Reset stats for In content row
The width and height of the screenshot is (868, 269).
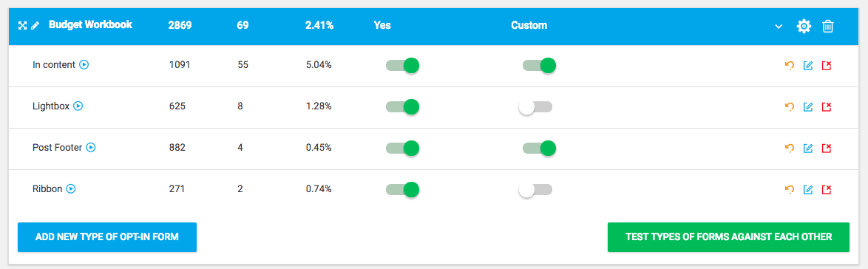tap(790, 65)
